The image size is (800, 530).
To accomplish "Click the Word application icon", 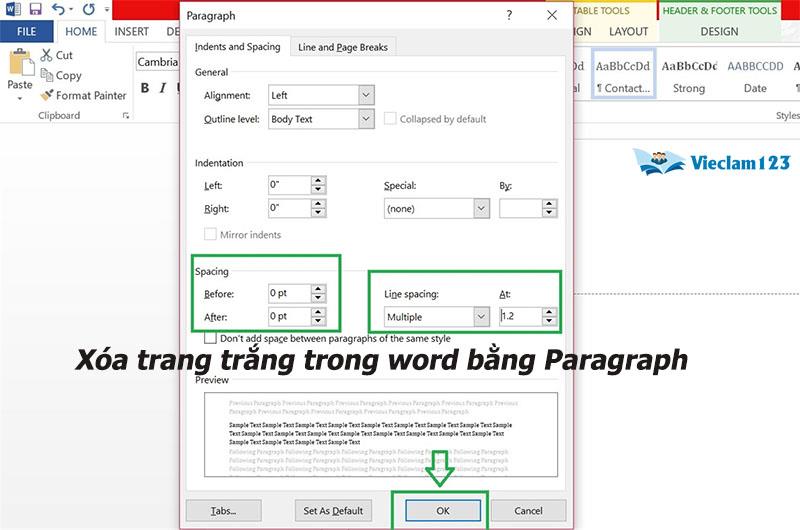I will coord(13,9).
